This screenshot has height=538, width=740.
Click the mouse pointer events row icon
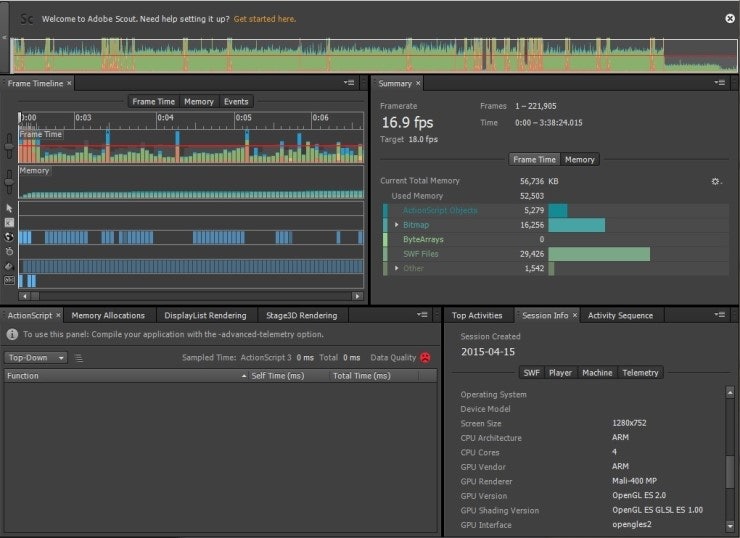click(x=9, y=208)
